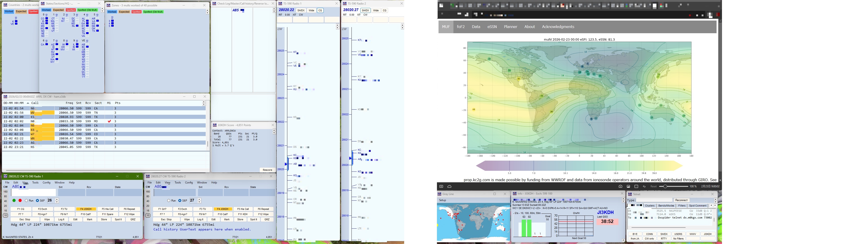Viewport: 868px width, 244px height.
Task: Click the green LED indicator in Radio 1
Action: pos(14,201)
